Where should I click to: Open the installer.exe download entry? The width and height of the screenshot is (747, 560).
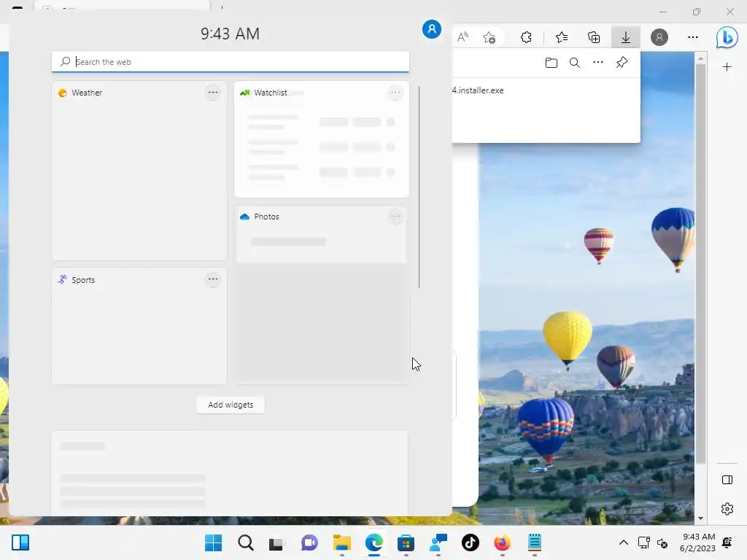click(478, 90)
